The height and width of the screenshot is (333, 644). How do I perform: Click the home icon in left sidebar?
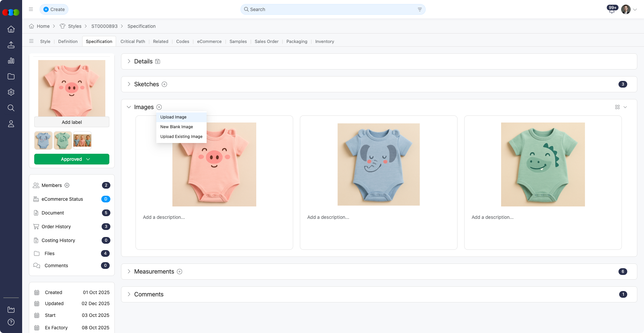[x=11, y=29]
